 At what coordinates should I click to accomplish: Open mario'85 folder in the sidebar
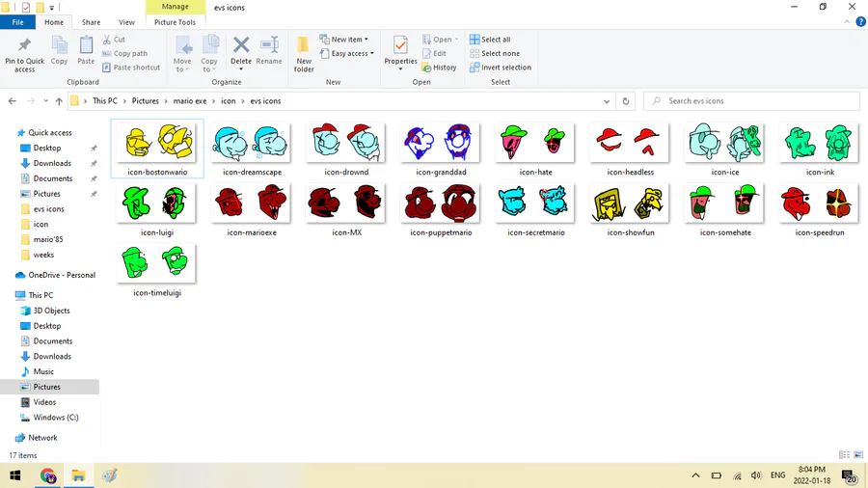tap(48, 239)
